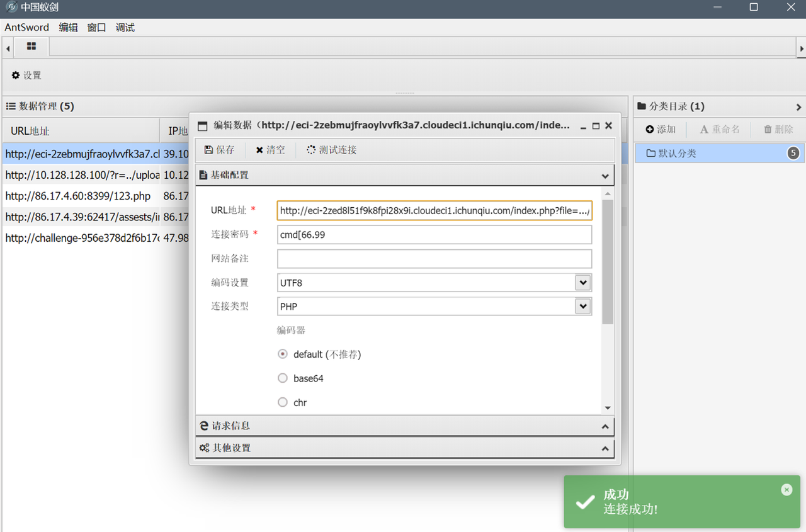Click the 测试连接 test connection button
Image resolution: width=806 pixels, height=532 pixels.
[332, 150]
